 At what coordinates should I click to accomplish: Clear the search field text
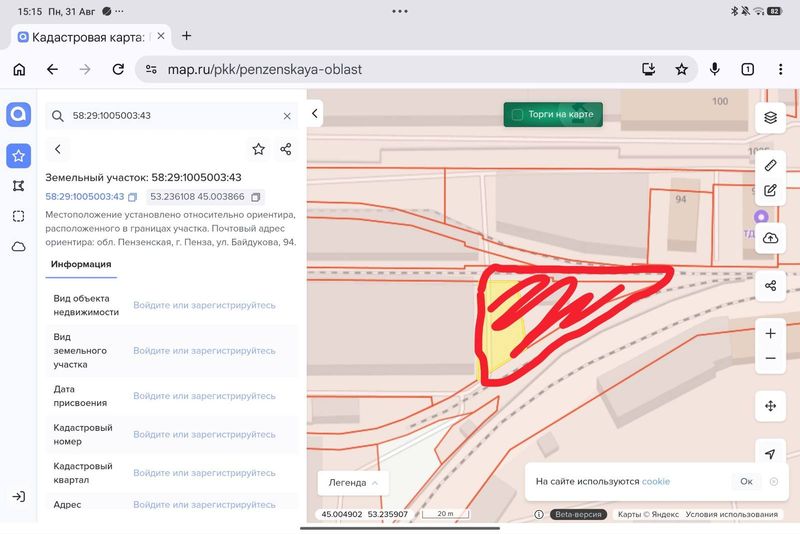coord(287,116)
